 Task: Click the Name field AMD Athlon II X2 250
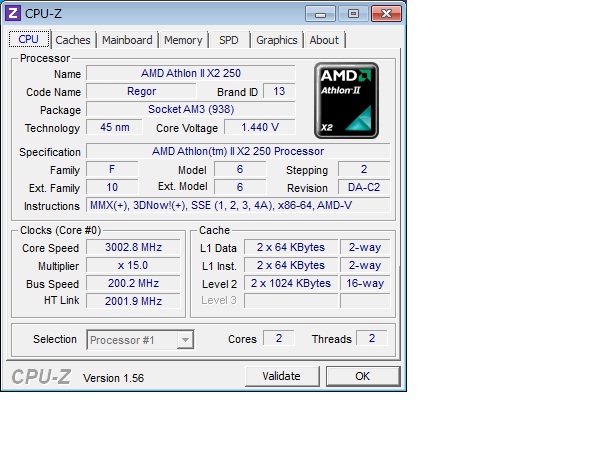(191, 73)
